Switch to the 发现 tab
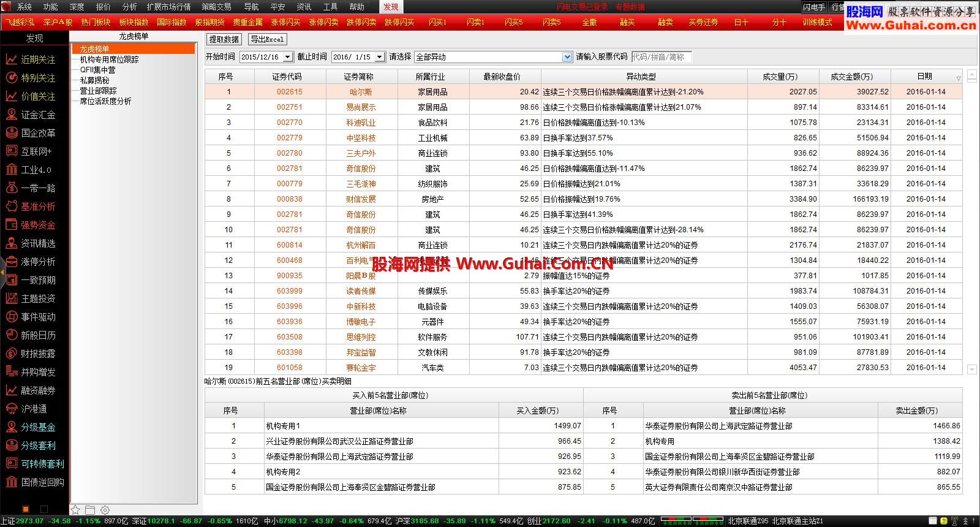This screenshot has height=527, width=980. pyautogui.click(x=391, y=7)
